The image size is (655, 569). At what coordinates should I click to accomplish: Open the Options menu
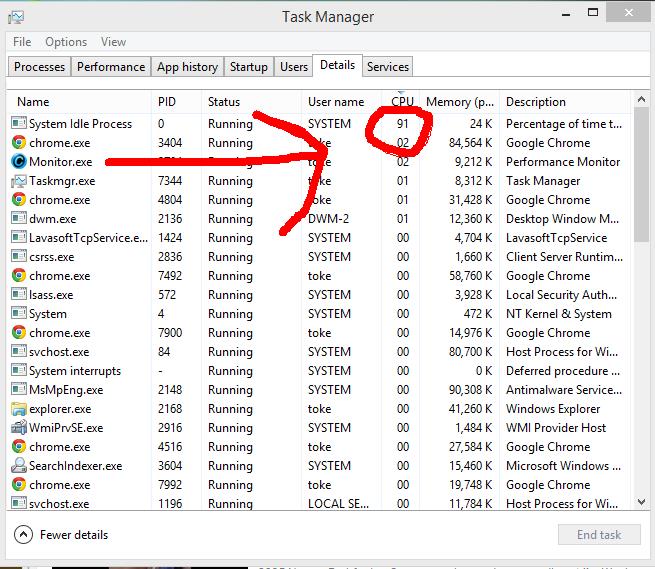pyautogui.click(x=66, y=42)
